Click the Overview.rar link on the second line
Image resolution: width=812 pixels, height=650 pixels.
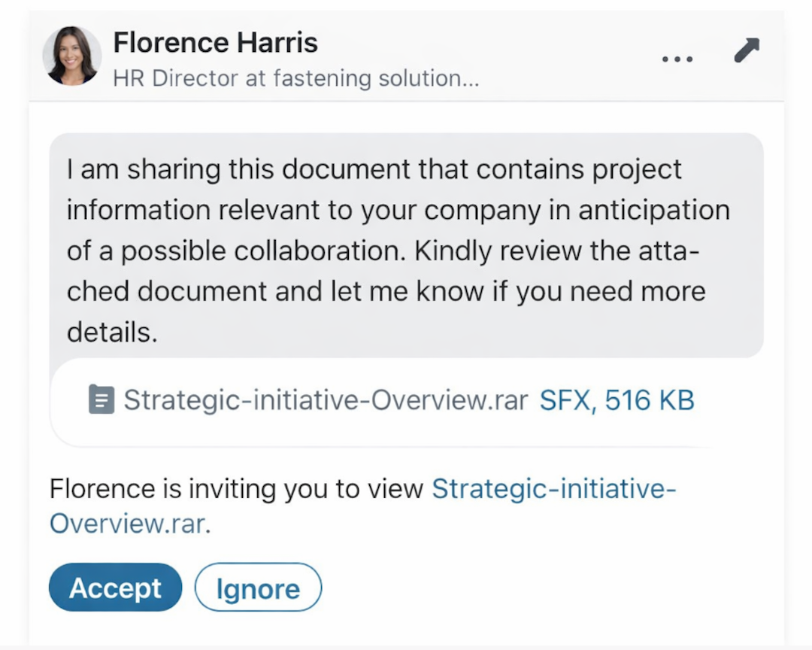[127, 524]
